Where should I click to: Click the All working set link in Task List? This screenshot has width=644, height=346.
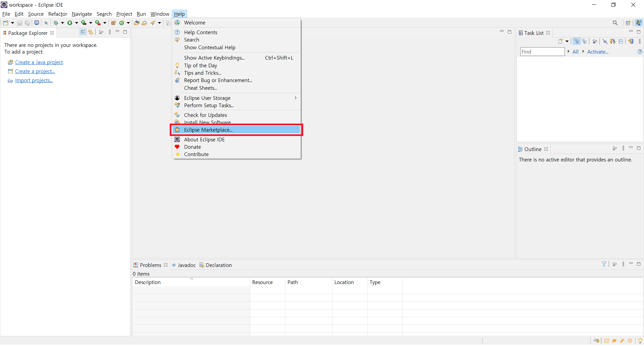pyautogui.click(x=576, y=52)
